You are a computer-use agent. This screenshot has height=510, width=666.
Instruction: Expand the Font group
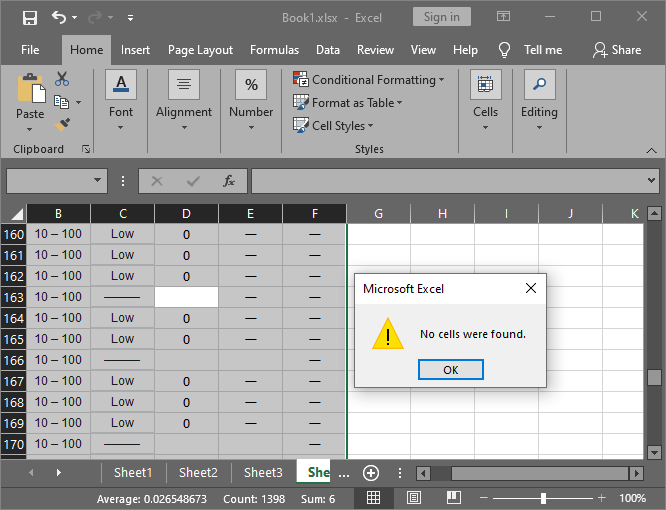(121, 100)
